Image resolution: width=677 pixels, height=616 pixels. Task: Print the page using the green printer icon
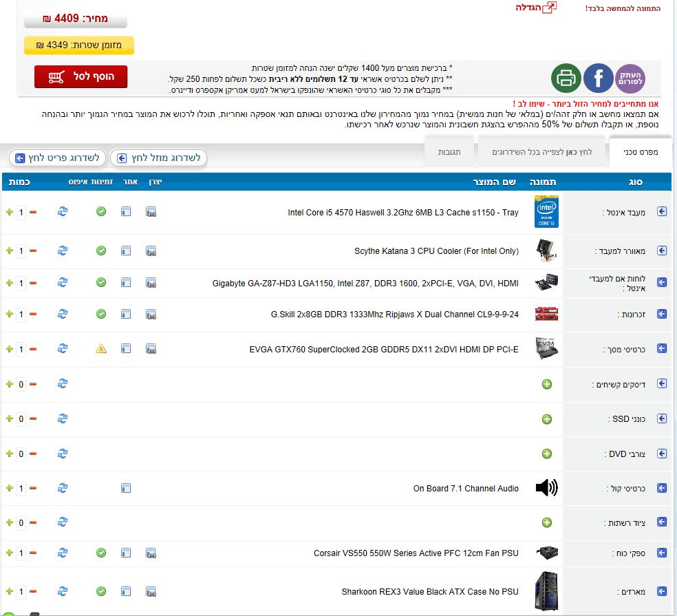click(x=566, y=78)
